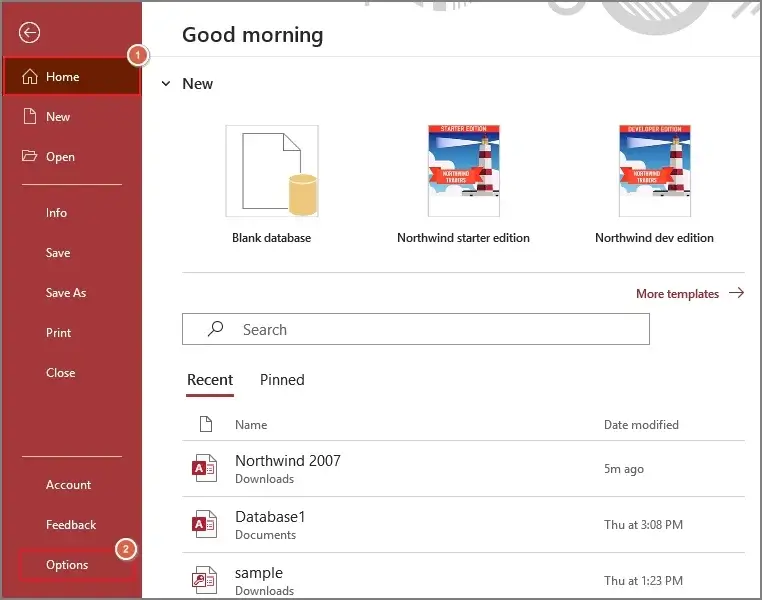The height and width of the screenshot is (600, 762).
Task: Click the Access file icon beside Database1
Action: pyautogui.click(x=205, y=524)
